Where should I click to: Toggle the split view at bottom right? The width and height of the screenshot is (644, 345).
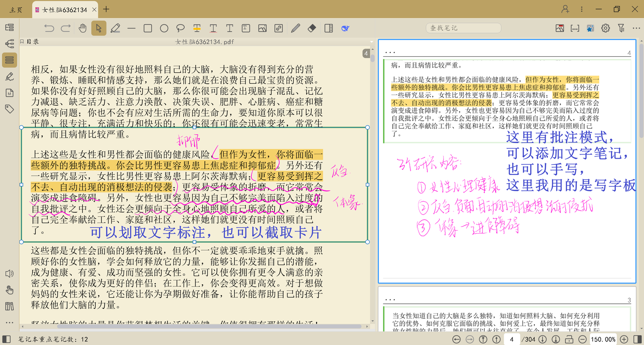pyautogui.click(x=637, y=339)
